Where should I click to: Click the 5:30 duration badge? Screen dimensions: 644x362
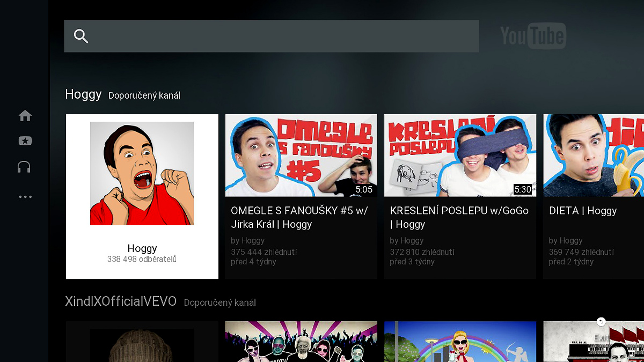523,189
